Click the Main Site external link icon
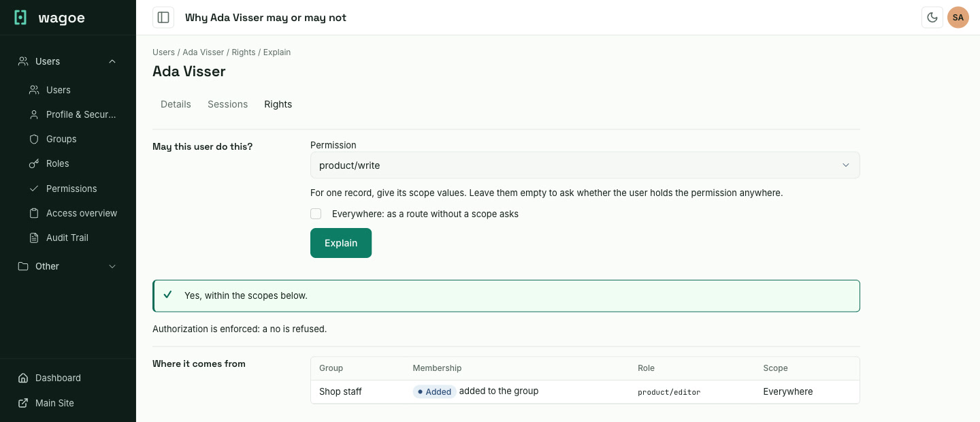980x422 pixels. click(23, 403)
